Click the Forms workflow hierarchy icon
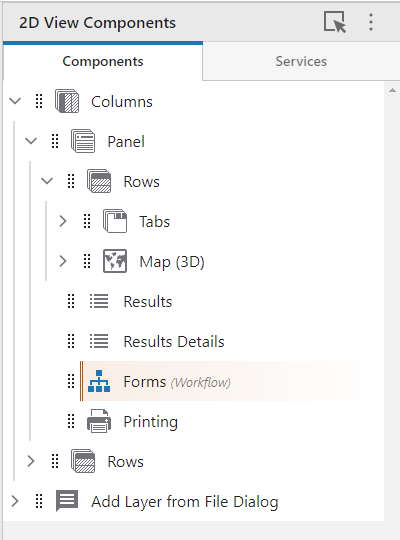 99,381
